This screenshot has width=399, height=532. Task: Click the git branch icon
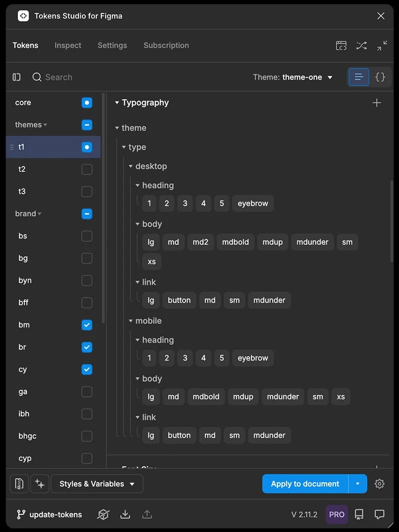click(20, 515)
